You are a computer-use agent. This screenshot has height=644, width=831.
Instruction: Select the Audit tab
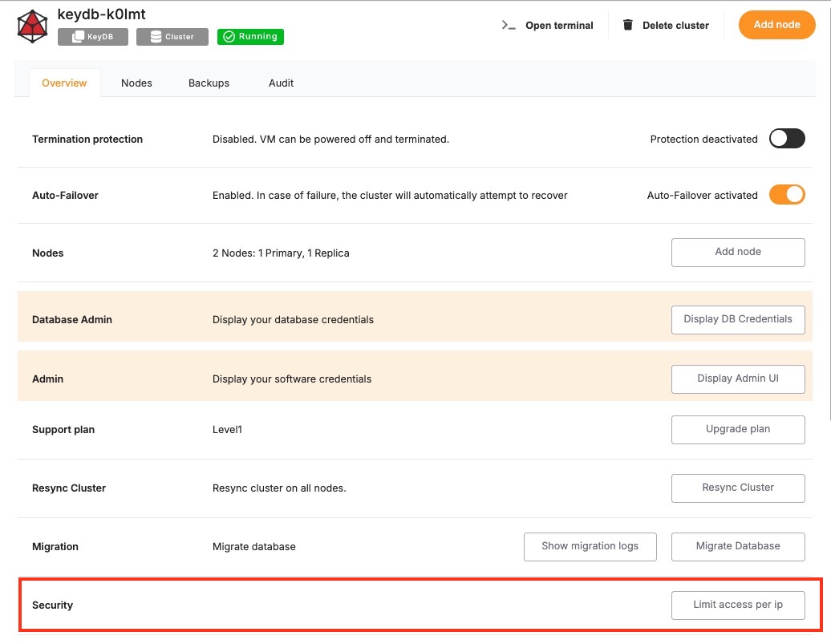pos(281,83)
